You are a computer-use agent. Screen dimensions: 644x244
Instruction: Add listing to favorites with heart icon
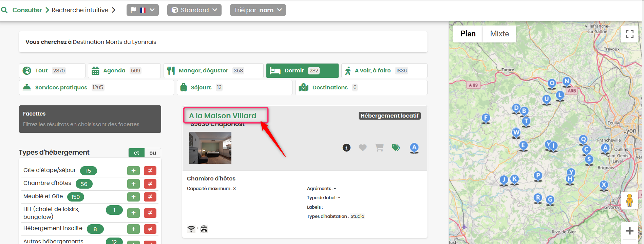click(363, 147)
